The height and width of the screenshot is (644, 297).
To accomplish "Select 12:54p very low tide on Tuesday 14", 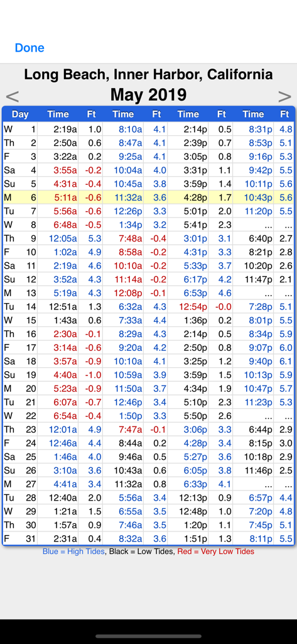I will click(x=193, y=306).
